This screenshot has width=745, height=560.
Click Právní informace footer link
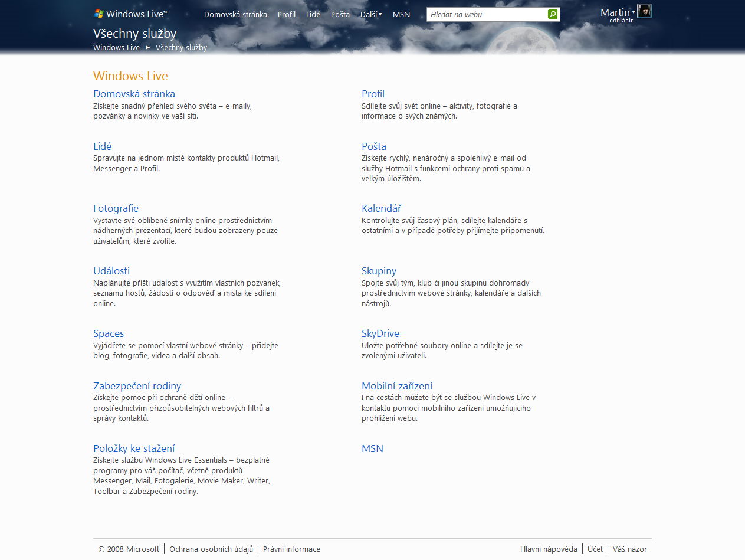pos(291,549)
